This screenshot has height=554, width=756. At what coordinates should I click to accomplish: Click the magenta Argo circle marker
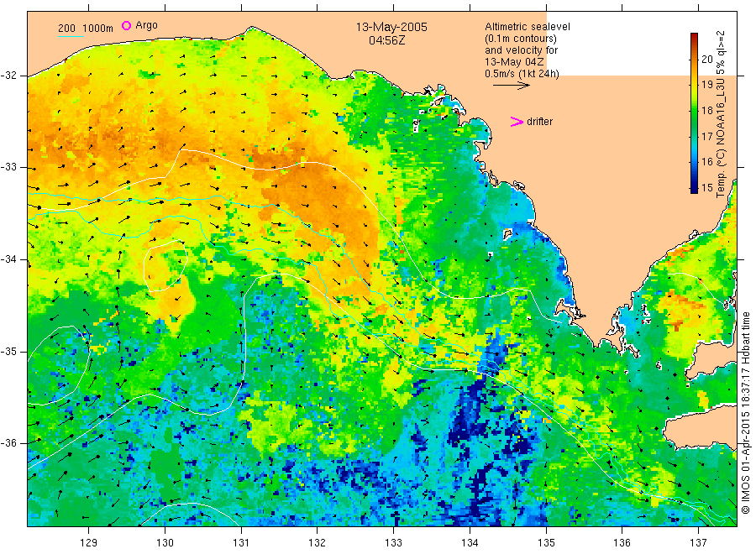point(126,25)
